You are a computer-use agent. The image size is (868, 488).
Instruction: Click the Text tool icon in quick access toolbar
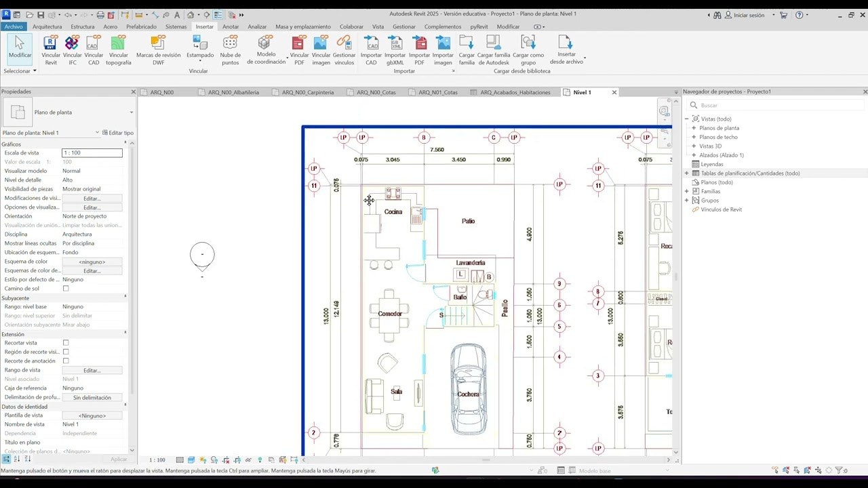(x=177, y=15)
